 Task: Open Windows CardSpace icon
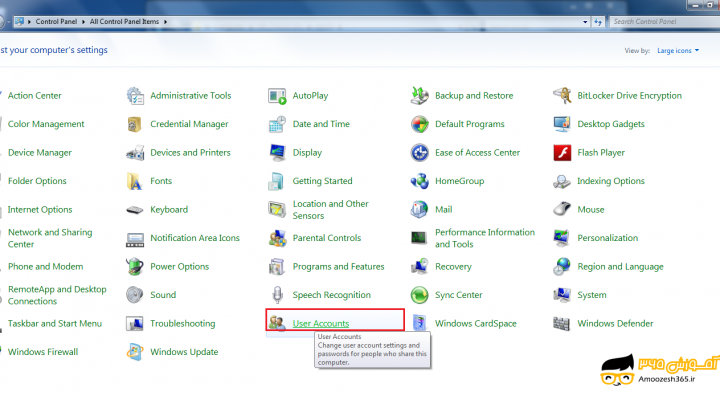click(420, 323)
